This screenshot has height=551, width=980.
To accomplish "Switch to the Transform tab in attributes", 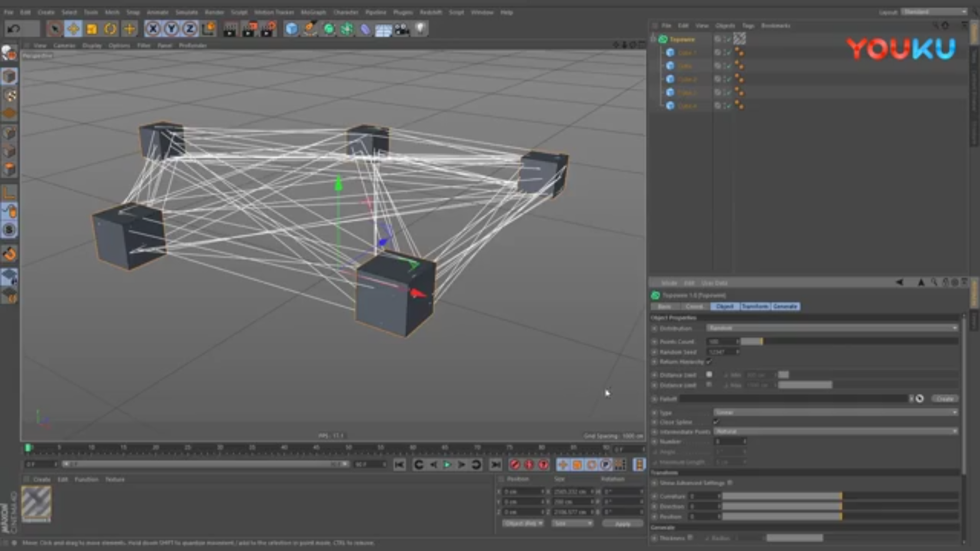I will (x=756, y=307).
